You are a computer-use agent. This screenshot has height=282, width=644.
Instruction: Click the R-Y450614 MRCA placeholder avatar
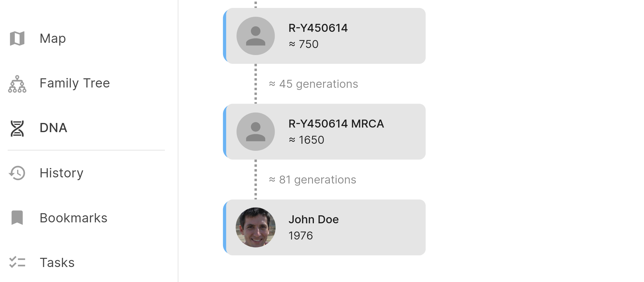(255, 132)
